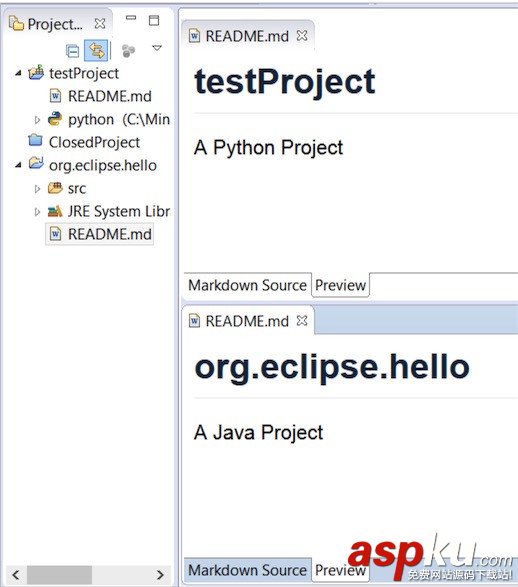The width and height of the screenshot is (518, 587).
Task: Expand the src folder node
Action: pos(37,189)
